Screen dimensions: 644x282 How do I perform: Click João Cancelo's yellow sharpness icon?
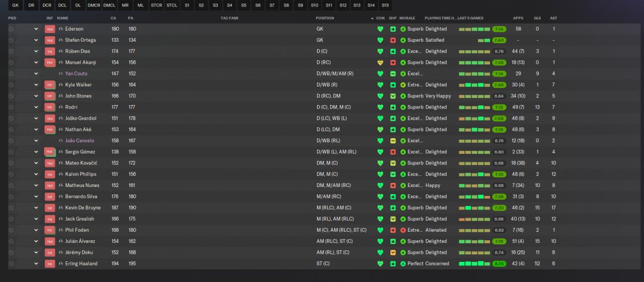click(393, 141)
